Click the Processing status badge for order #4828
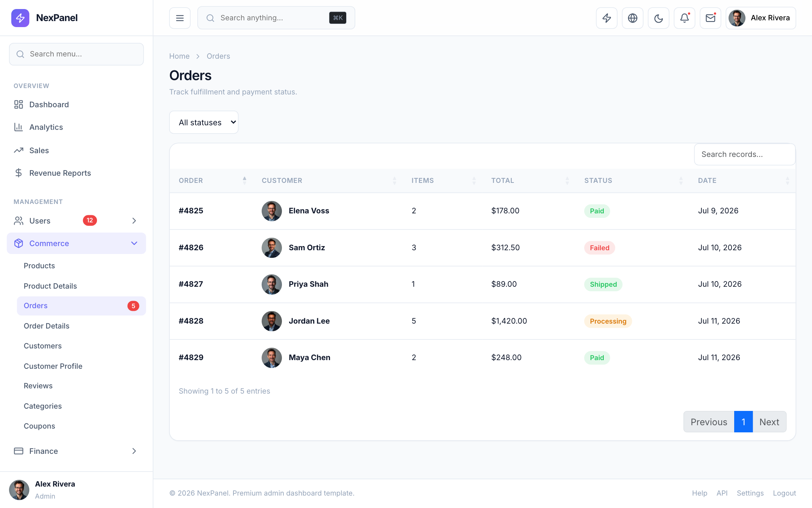The height and width of the screenshot is (508, 812). coord(608,321)
